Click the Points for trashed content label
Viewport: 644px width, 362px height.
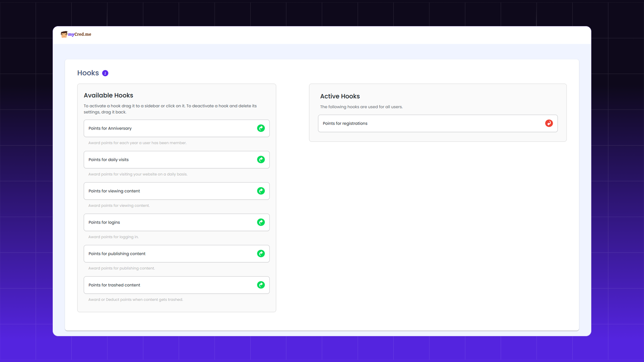(x=114, y=285)
